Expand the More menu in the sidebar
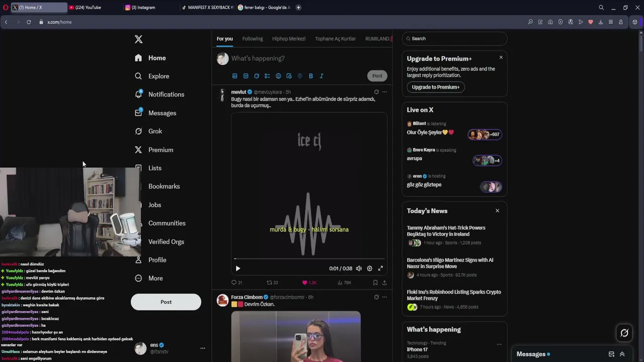This screenshot has height=362, width=644. coord(149,278)
